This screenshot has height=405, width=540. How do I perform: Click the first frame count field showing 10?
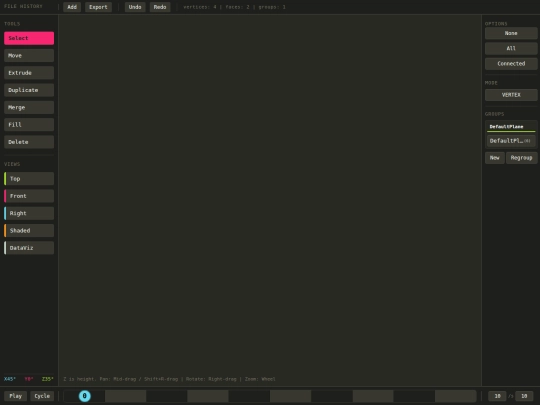(497, 396)
